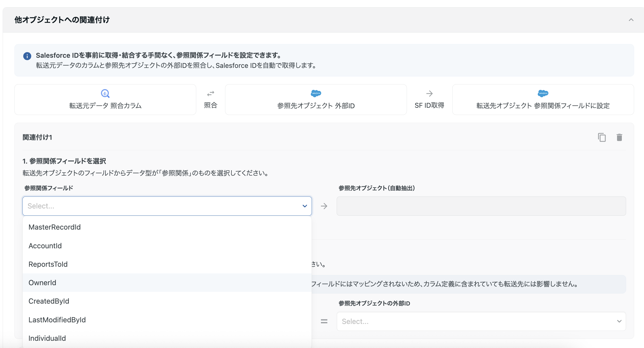The image size is (644, 348).
Task: Click the Salesforce cloud icon on 参照先オブジェクト 外部ID card
Action: (x=316, y=94)
